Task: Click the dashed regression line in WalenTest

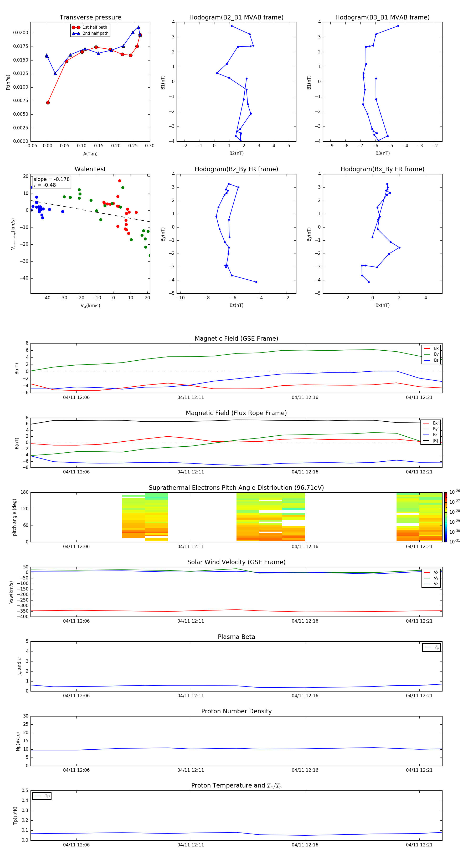Action: click(90, 211)
